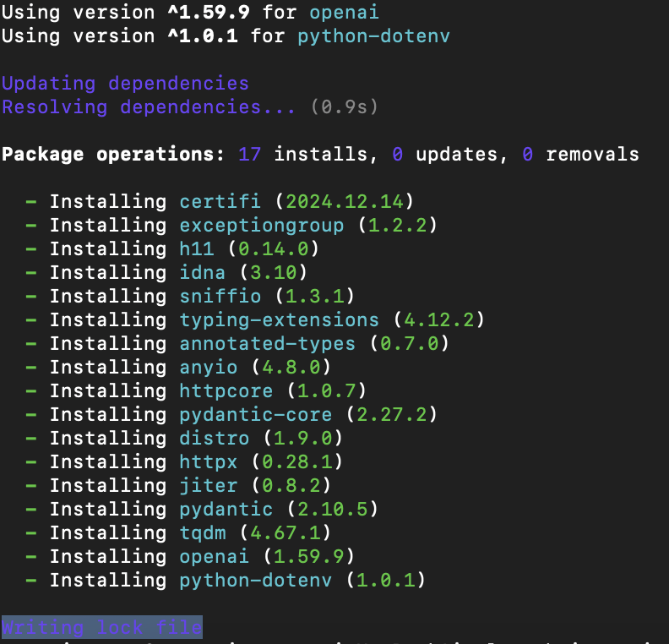Click the word 'removals'
Screen dimensions: 669x644
(593, 155)
